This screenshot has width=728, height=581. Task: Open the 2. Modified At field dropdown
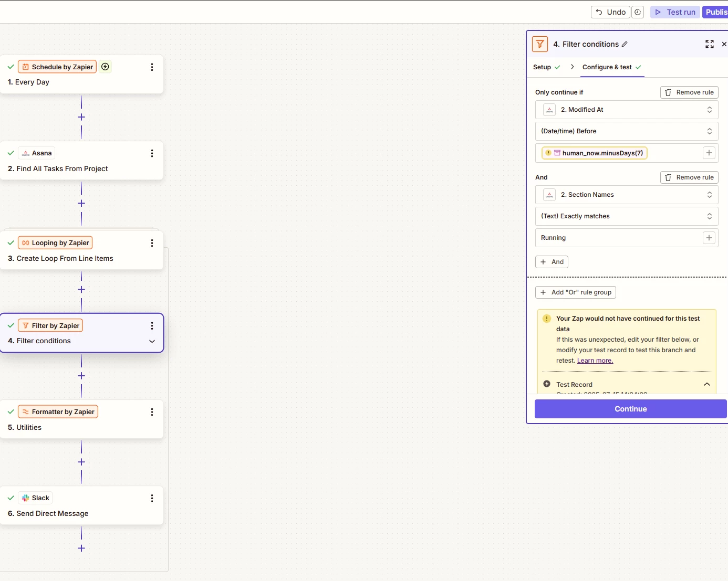coord(627,110)
